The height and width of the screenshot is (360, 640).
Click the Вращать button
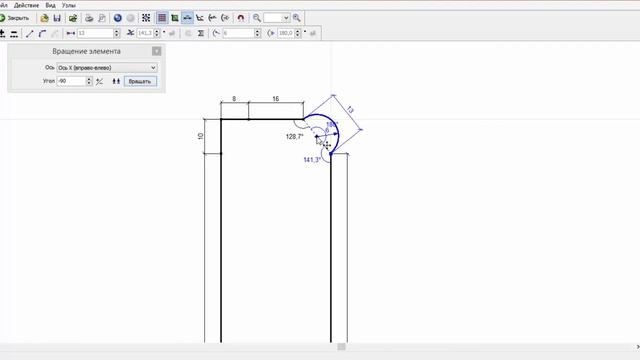click(140, 82)
